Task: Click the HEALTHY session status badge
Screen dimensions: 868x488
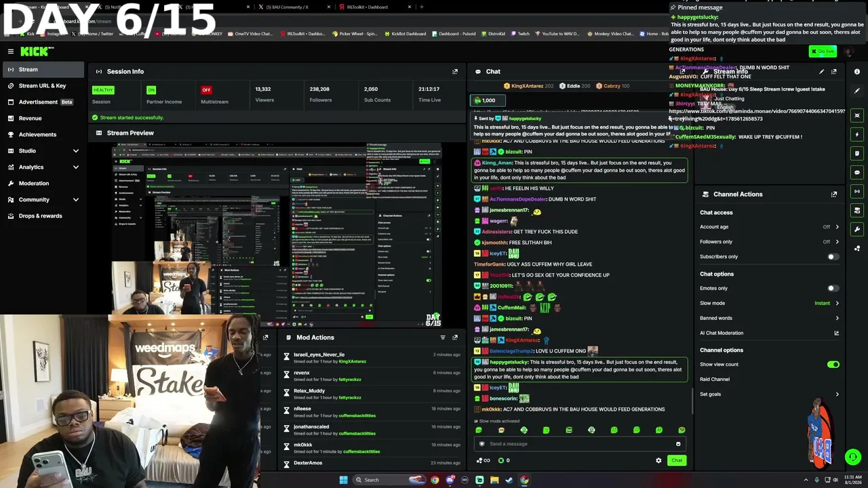Action: coord(103,89)
